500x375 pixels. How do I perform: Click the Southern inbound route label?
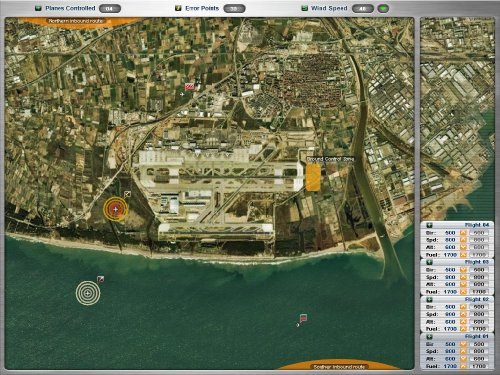pos(339,367)
